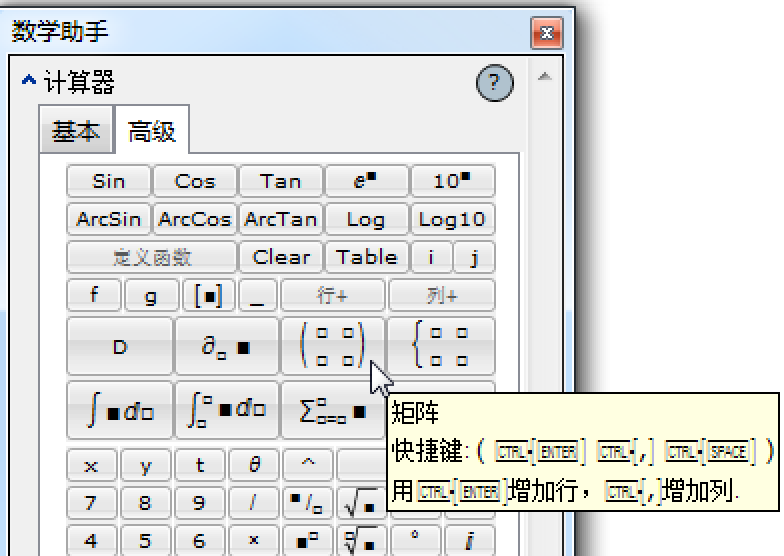Viewport: 784px width, 556px height.
Task: Select the 高级 tab
Action: [152, 131]
